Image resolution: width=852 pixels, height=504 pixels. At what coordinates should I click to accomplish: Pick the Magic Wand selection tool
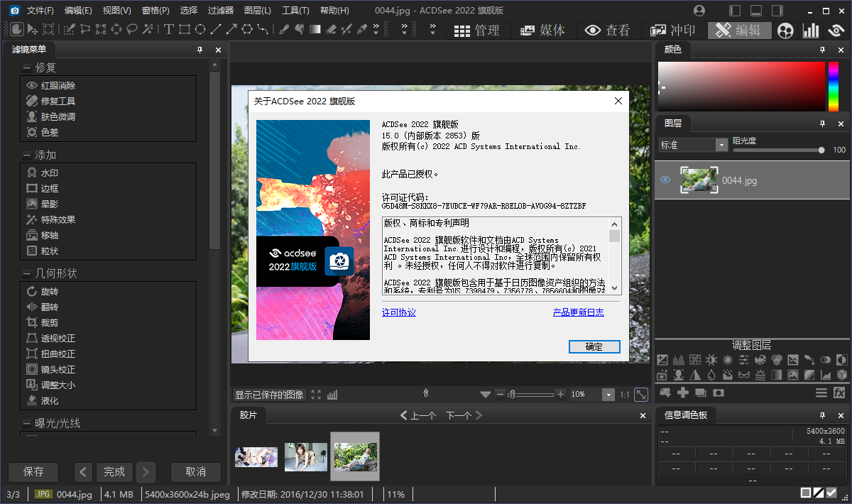(x=148, y=29)
